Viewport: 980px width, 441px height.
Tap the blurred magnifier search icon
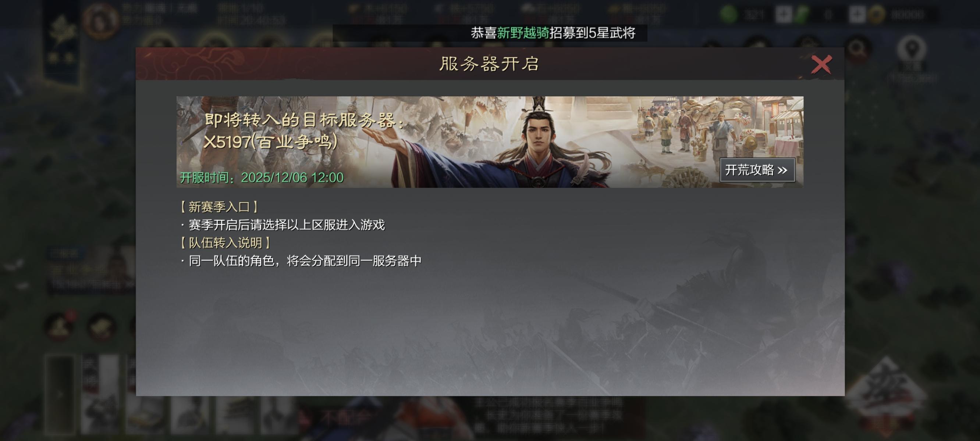(857, 49)
